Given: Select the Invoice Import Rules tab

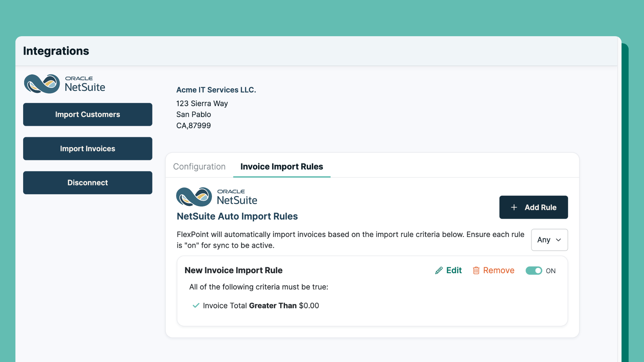Looking at the screenshot, I should (x=281, y=167).
